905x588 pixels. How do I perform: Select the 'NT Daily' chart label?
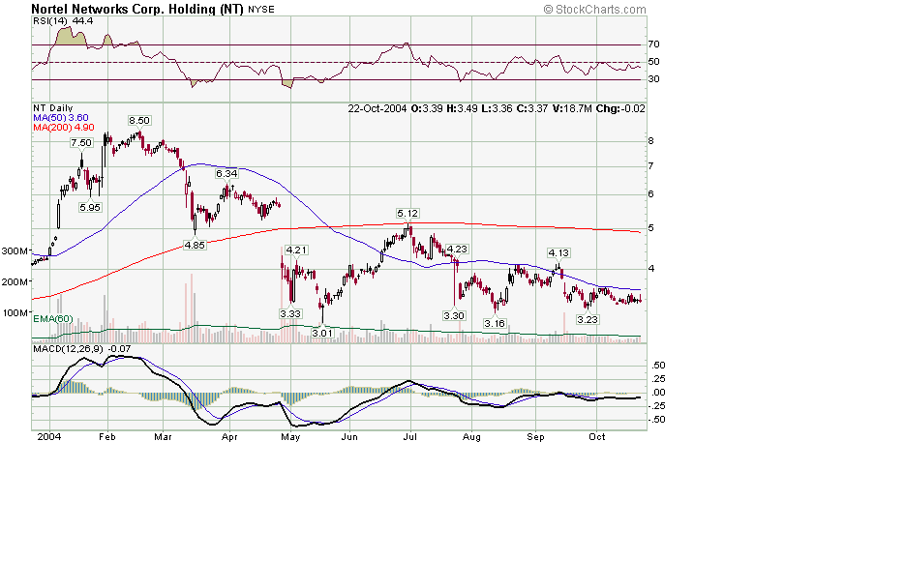[x=53, y=107]
